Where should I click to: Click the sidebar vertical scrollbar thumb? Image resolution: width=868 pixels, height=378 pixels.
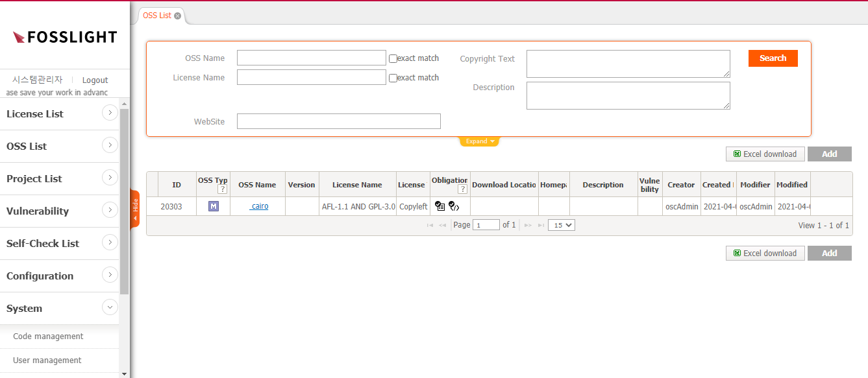(124, 201)
